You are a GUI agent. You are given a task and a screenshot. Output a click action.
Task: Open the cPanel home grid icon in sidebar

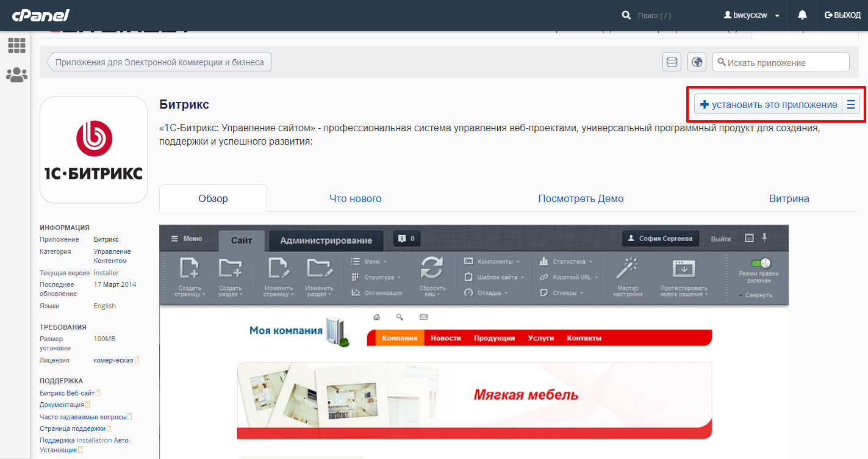(x=16, y=45)
